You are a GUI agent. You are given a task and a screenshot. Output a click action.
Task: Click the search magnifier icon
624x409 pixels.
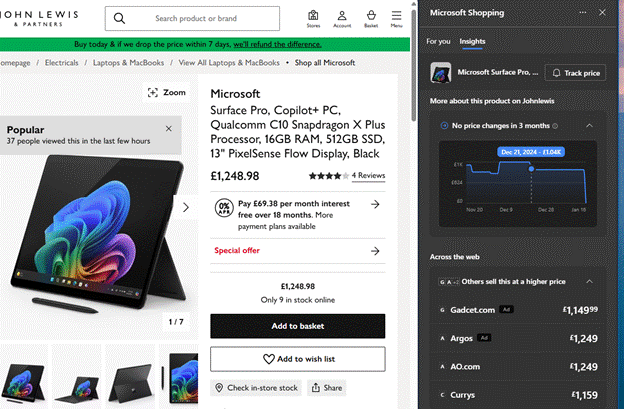(x=119, y=18)
